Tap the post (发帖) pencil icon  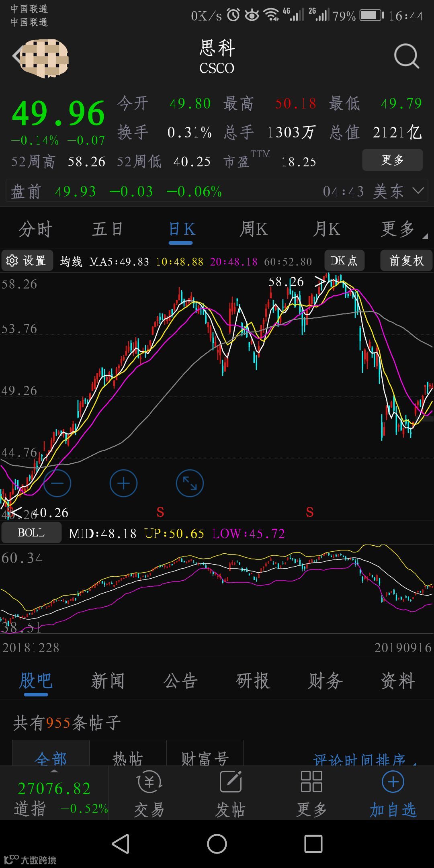231,782
